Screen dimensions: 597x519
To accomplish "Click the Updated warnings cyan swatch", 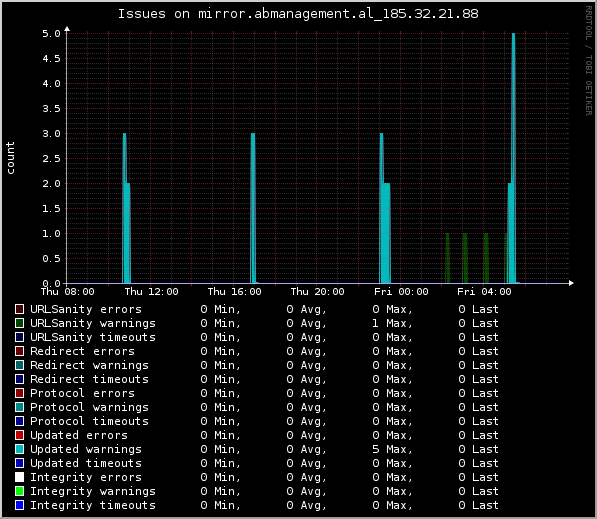I will click(x=19, y=449).
